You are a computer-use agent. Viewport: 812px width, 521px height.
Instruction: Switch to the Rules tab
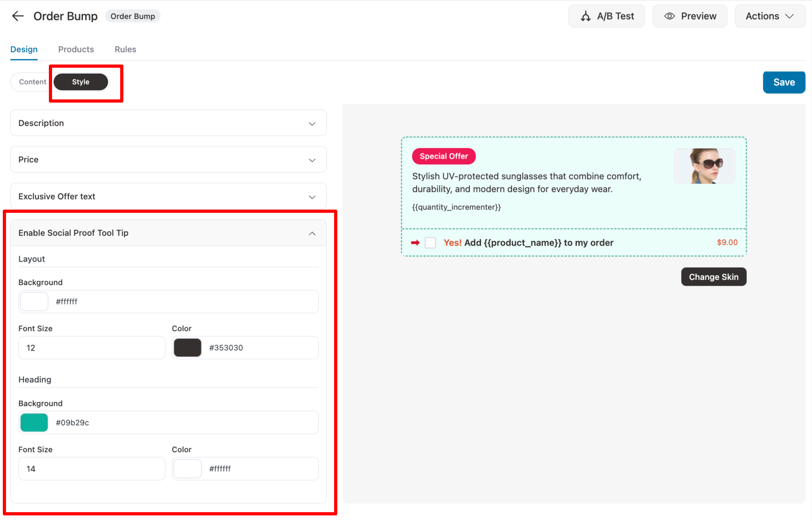tap(125, 49)
